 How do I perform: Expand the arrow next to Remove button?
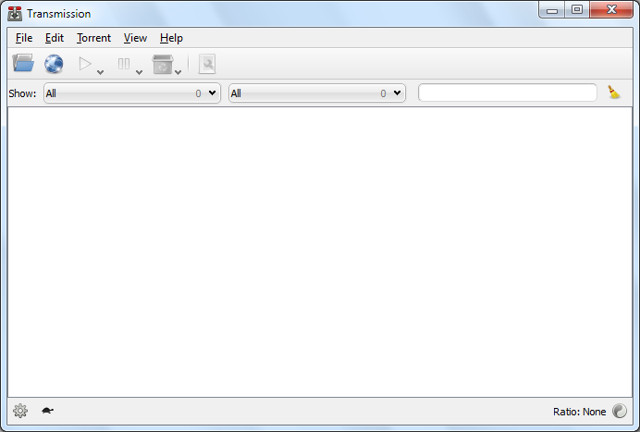click(x=178, y=70)
